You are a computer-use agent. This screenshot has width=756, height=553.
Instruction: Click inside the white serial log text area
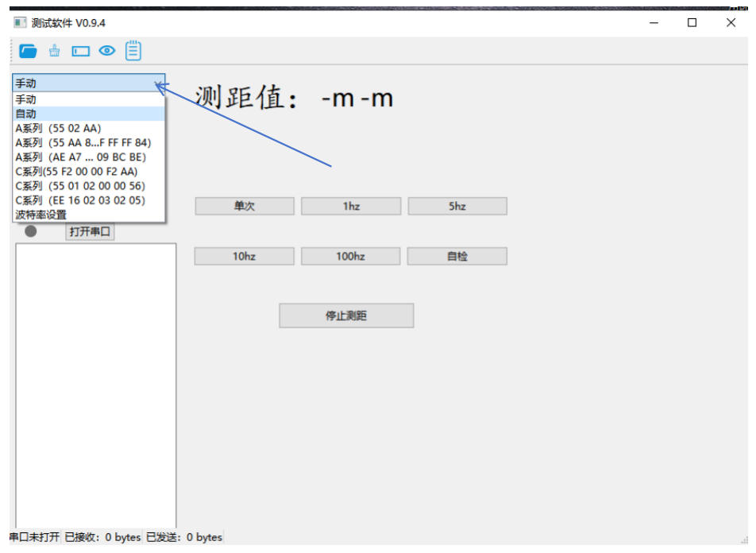pyautogui.click(x=95, y=381)
